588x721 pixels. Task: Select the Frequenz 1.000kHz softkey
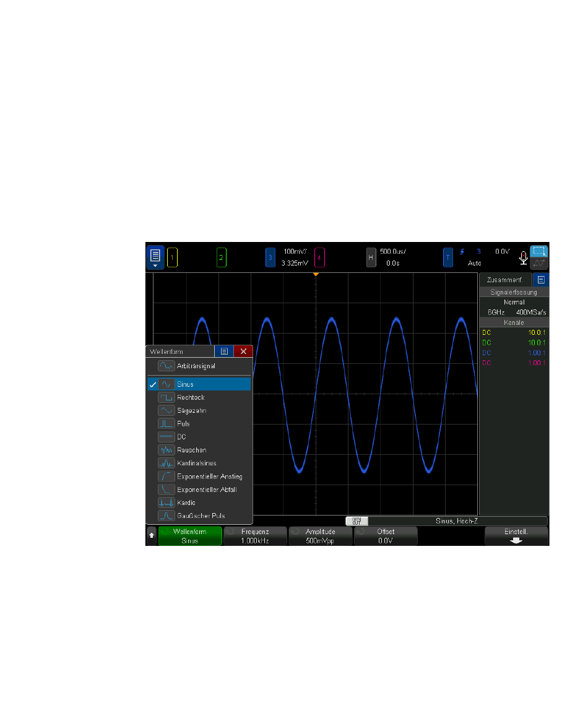pyautogui.click(x=255, y=536)
